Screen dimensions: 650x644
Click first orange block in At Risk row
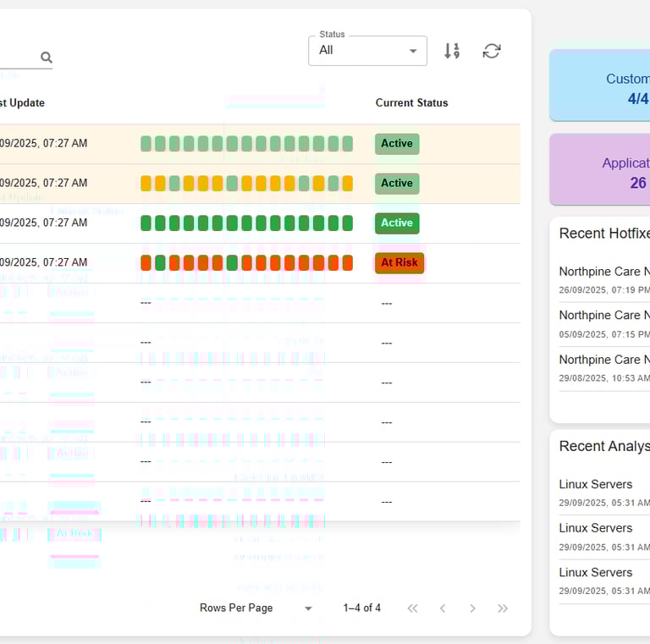click(146, 263)
